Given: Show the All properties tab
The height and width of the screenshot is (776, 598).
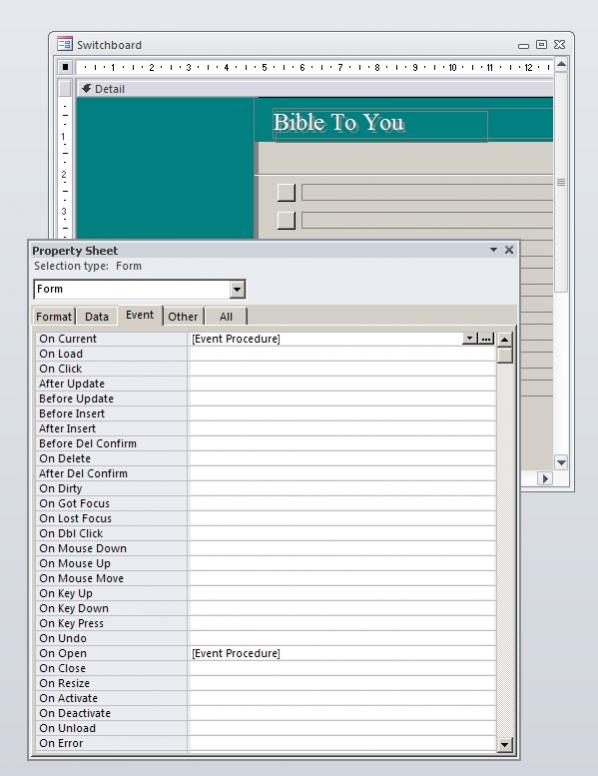Looking at the screenshot, I should [x=226, y=316].
